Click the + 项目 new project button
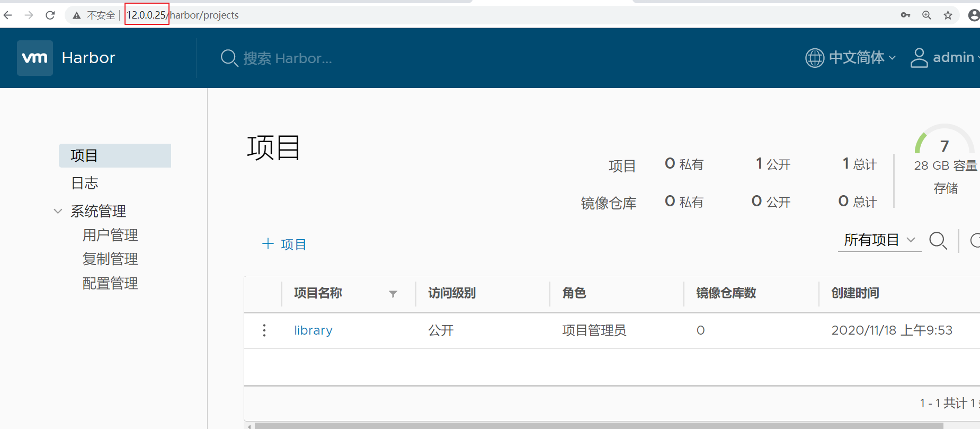The height and width of the screenshot is (429, 980). click(284, 244)
